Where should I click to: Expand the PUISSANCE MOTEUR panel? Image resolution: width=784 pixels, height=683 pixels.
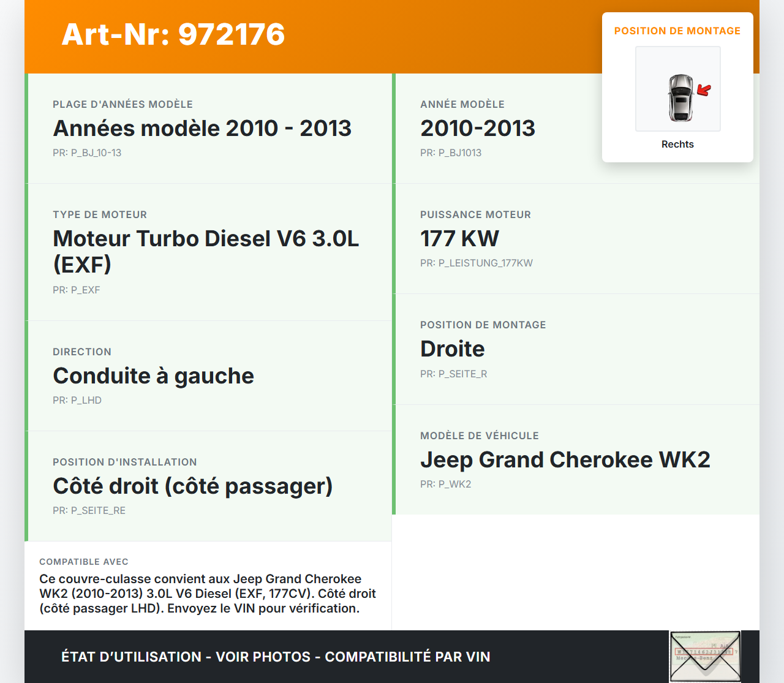459,238
